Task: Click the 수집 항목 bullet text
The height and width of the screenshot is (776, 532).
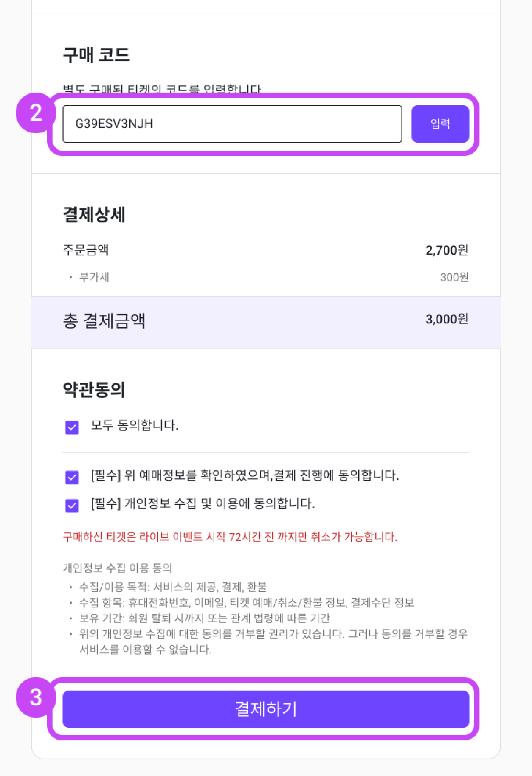Action: 247,602
